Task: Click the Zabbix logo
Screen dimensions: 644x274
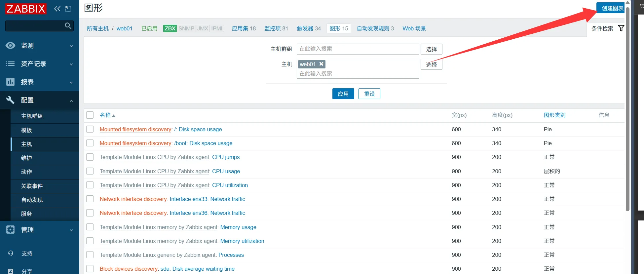Action: tap(26, 9)
